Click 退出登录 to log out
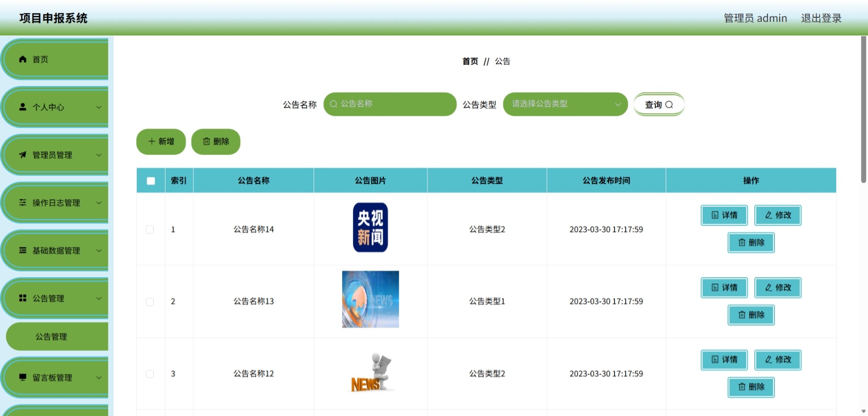This screenshot has height=416, width=868. (821, 18)
